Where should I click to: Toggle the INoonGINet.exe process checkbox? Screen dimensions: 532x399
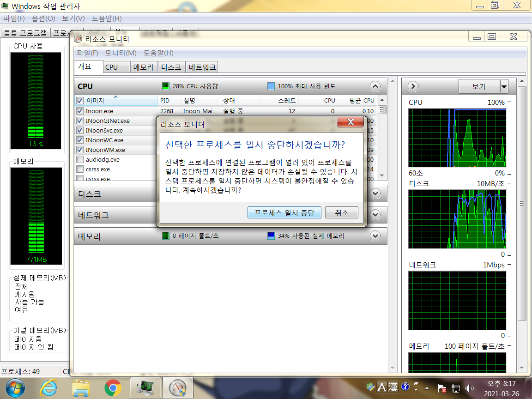[80, 121]
